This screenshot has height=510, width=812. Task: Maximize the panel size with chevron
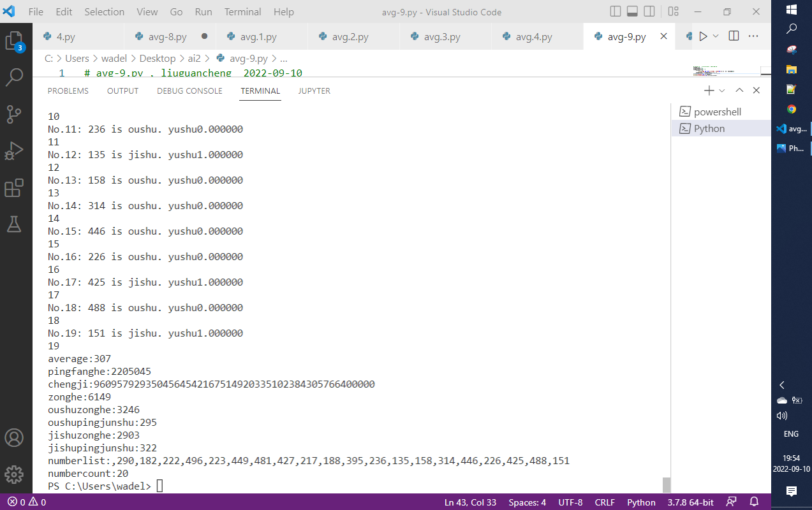(739, 91)
